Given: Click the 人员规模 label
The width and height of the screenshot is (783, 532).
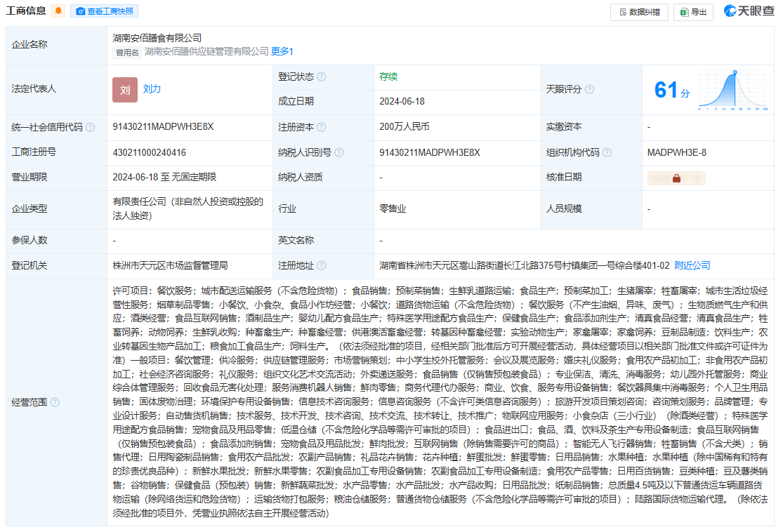Looking at the screenshot, I should pyautogui.click(x=564, y=208).
